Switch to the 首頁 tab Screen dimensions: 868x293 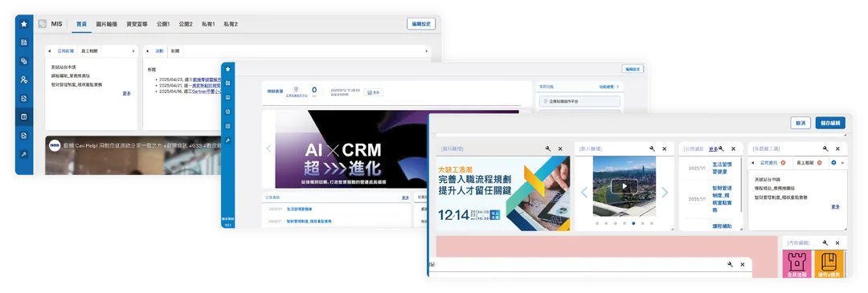tap(81, 24)
